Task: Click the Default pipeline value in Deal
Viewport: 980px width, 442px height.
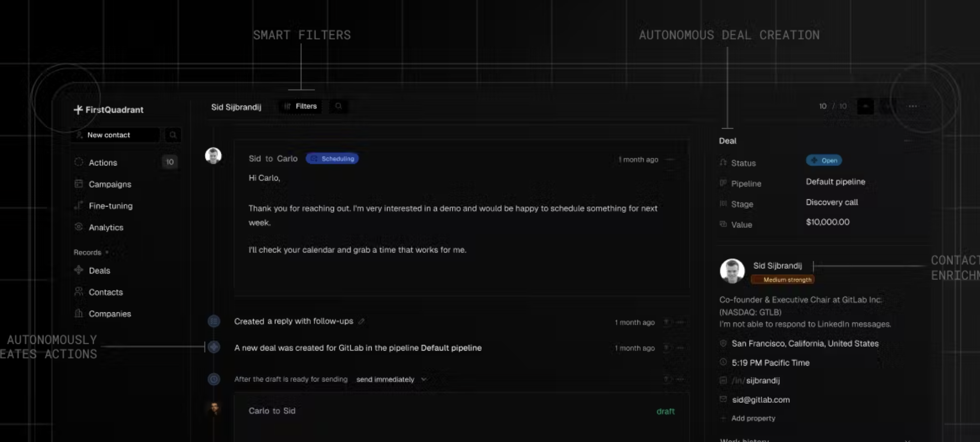Action: coord(835,182)
